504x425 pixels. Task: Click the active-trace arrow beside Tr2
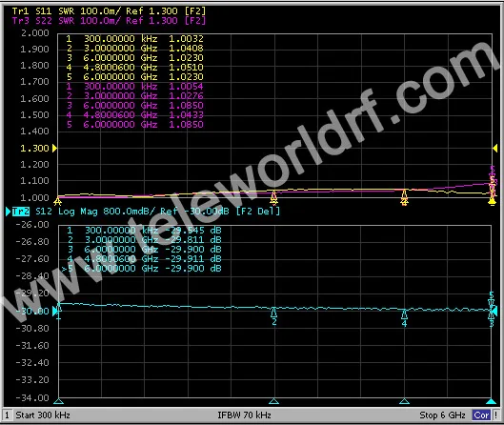9,212
